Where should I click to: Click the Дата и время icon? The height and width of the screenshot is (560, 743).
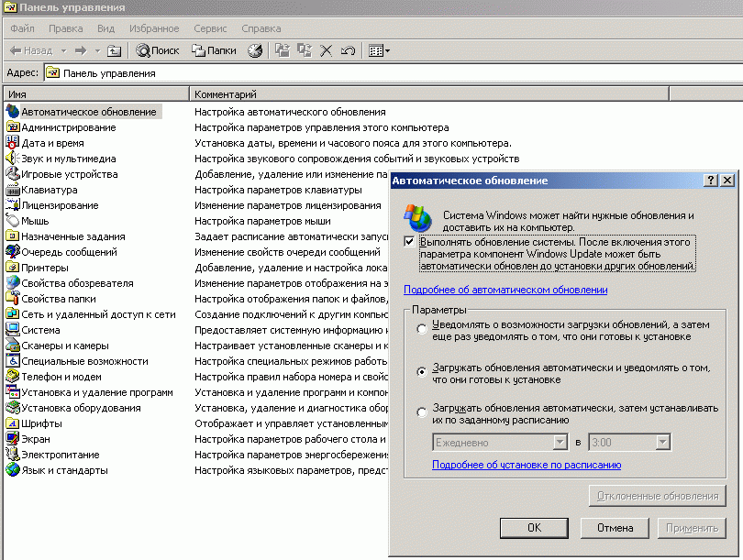12,143
